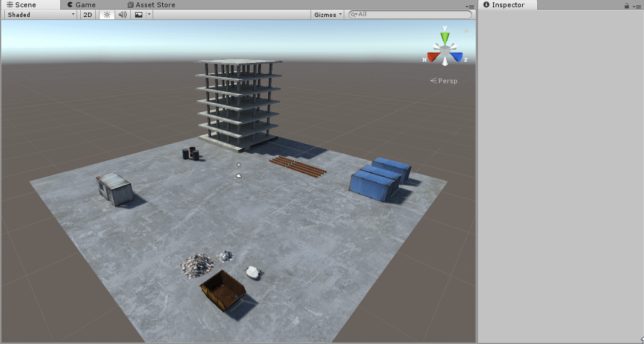644x344 pixels.
Task: Select the group of barrels
Action: tap(191, 153)
